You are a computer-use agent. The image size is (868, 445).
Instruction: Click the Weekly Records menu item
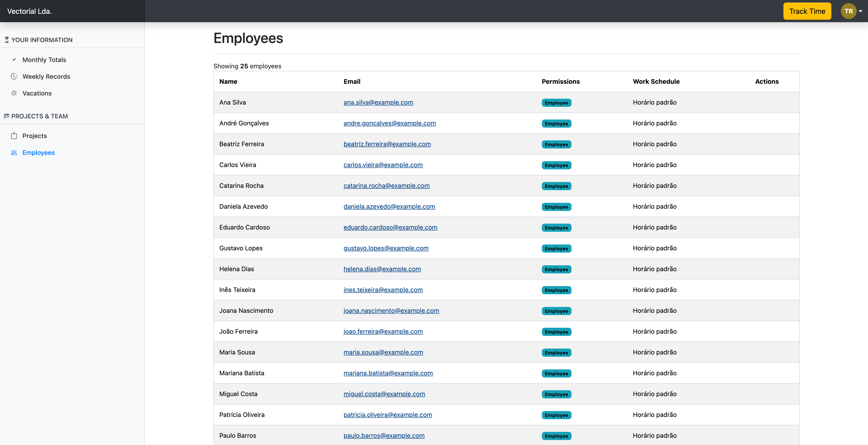[x=46, y=76]
